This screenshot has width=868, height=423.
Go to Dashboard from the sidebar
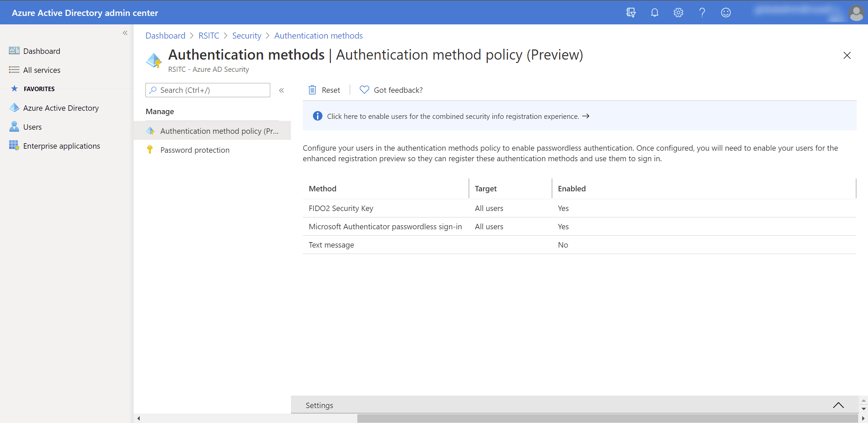(x=41, y=51)
